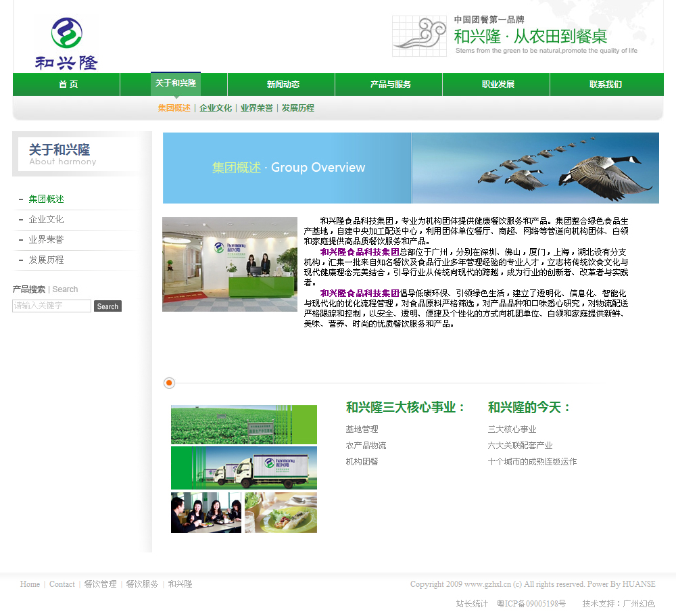Open the Contact footer link
The height and width of the screenshot is (616, 676).
click(62, 584)
